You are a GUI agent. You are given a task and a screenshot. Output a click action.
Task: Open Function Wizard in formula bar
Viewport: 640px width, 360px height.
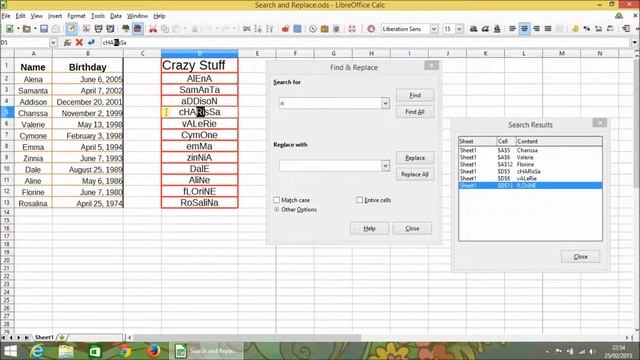coord(67,42)
